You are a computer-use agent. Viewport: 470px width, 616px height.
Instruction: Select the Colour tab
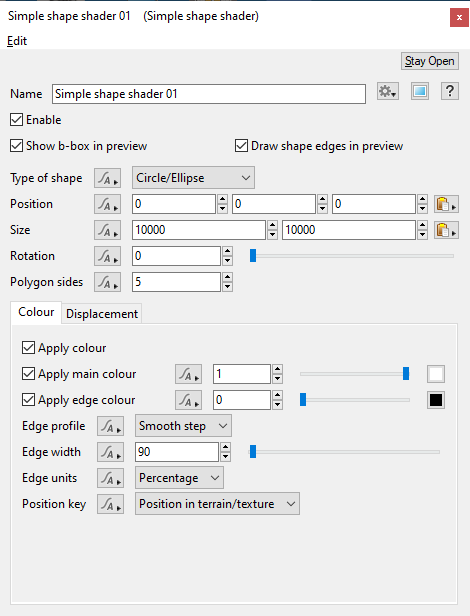point(36,312)
